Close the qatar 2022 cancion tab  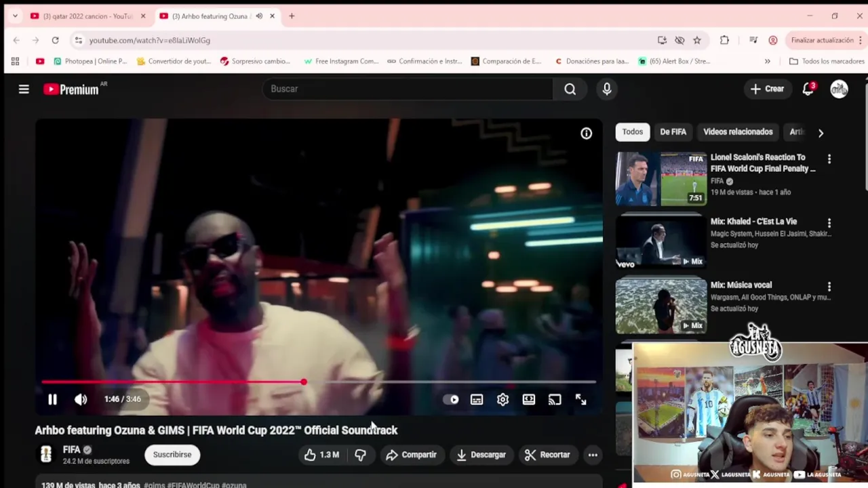(143, 16)
